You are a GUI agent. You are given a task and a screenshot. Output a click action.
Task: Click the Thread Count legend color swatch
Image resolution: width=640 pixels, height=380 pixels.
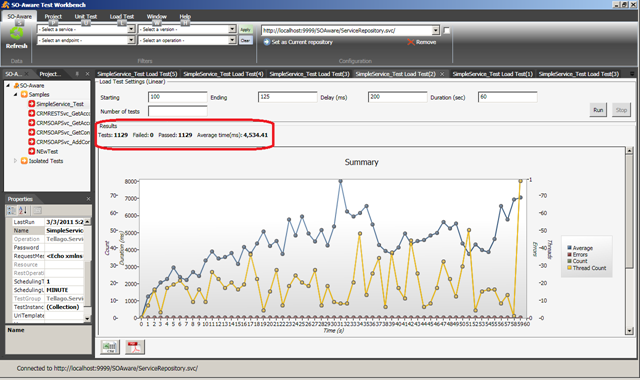569,268
